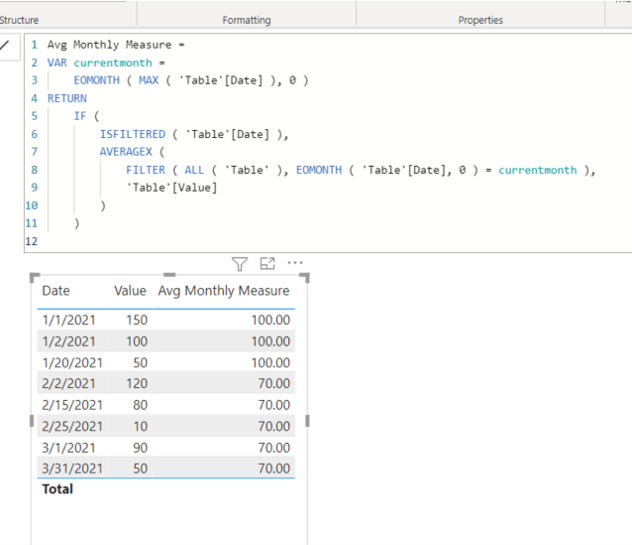The width and height of the screenshot is (632, 545).
Task: Click the 2/25/2021 date cell
Action: [x=72, y=426]
